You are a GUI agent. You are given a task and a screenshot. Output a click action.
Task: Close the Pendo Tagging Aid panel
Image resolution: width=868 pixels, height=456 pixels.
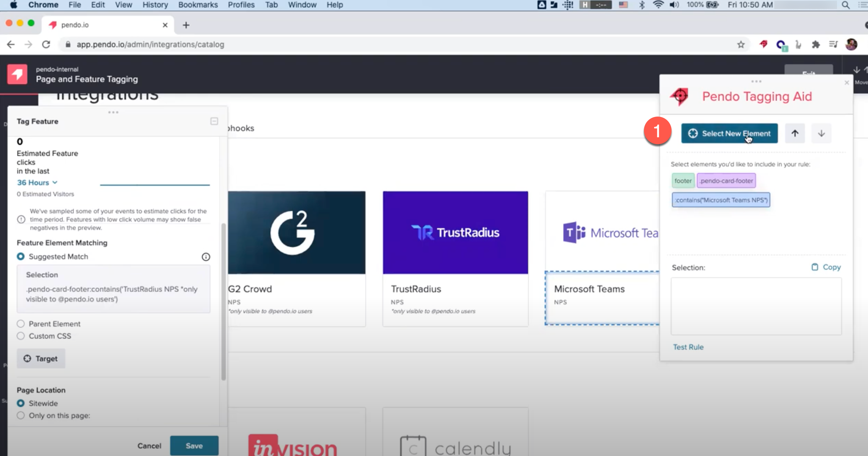pos(847,83)
